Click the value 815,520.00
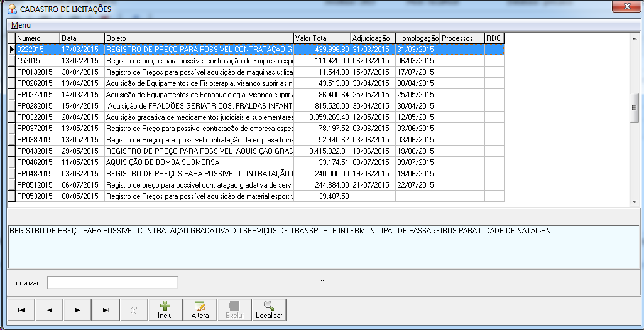 click(x=322, y=106)
